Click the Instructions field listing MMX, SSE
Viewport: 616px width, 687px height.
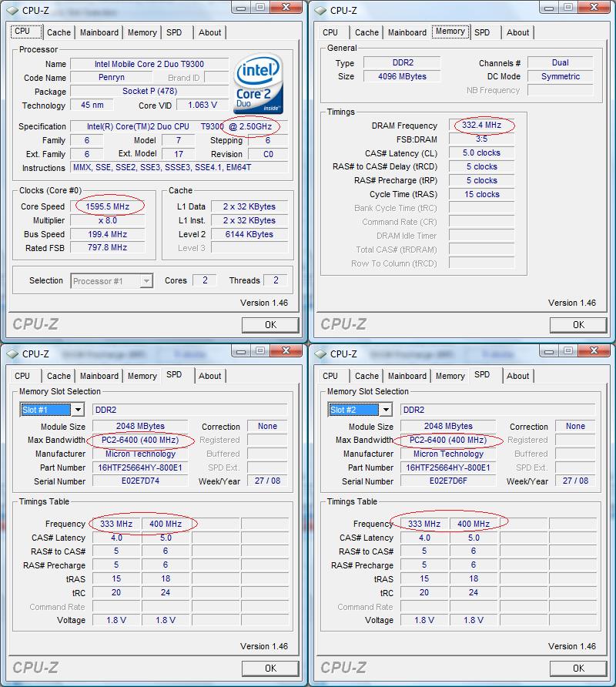click(179, 167)
